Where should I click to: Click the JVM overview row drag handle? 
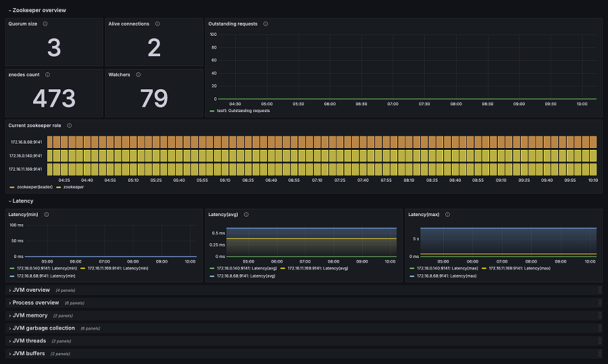coord(600,290)
